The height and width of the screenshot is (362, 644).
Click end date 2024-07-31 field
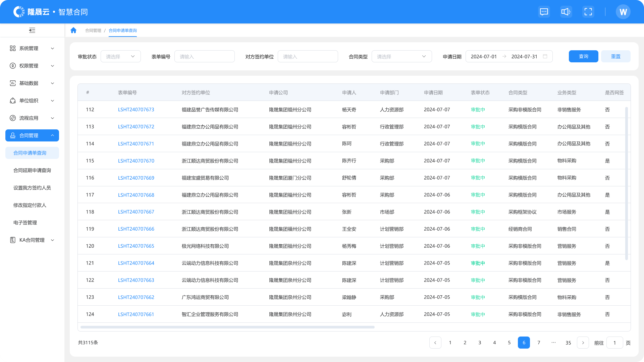tap(524, 56)
